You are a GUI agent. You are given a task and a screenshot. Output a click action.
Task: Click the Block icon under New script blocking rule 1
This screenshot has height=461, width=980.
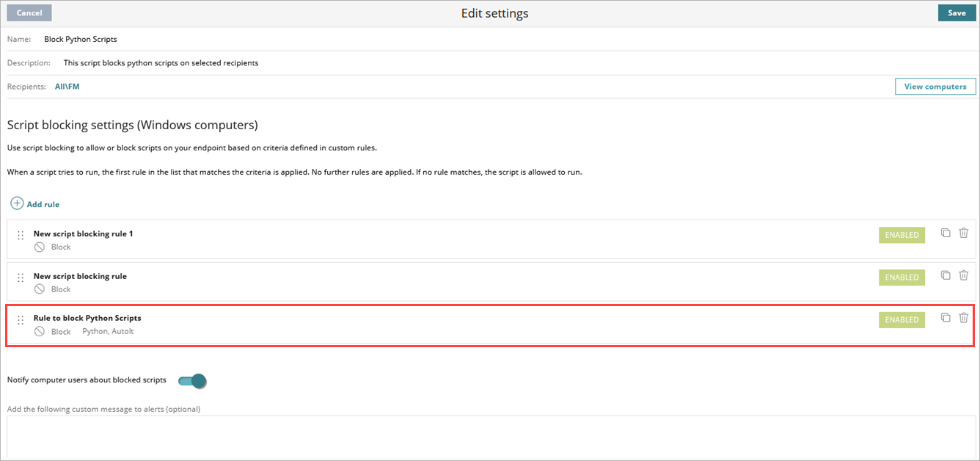pyautogui.click(x=40, y=247)
